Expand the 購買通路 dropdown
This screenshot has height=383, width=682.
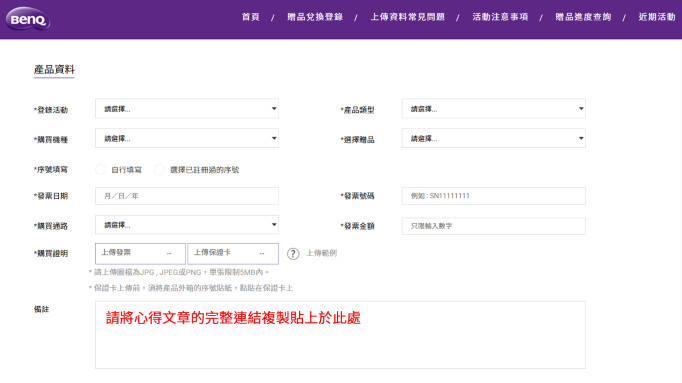pyautogui.click(x=187, y=225)
